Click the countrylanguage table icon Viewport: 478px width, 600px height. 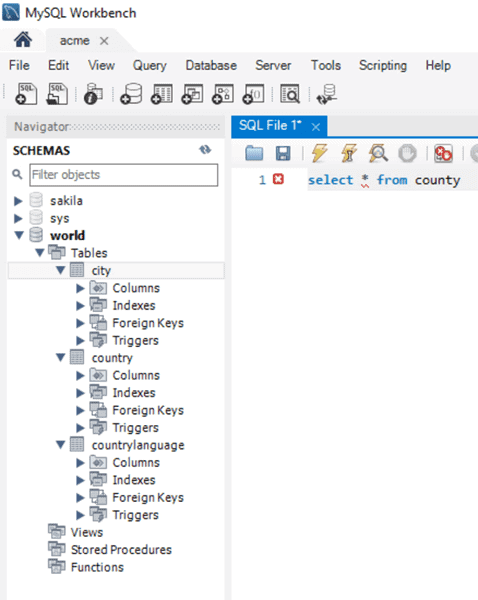click(77, 445)
